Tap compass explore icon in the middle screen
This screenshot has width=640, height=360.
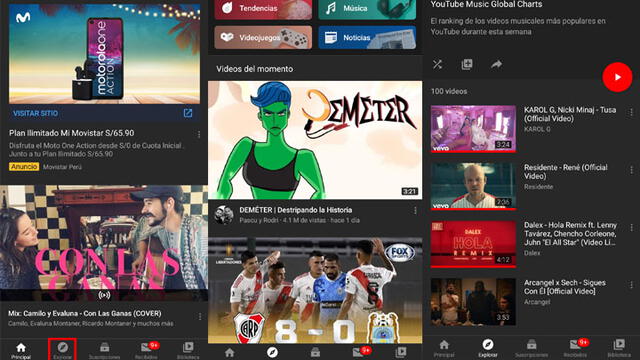(272, 352)
